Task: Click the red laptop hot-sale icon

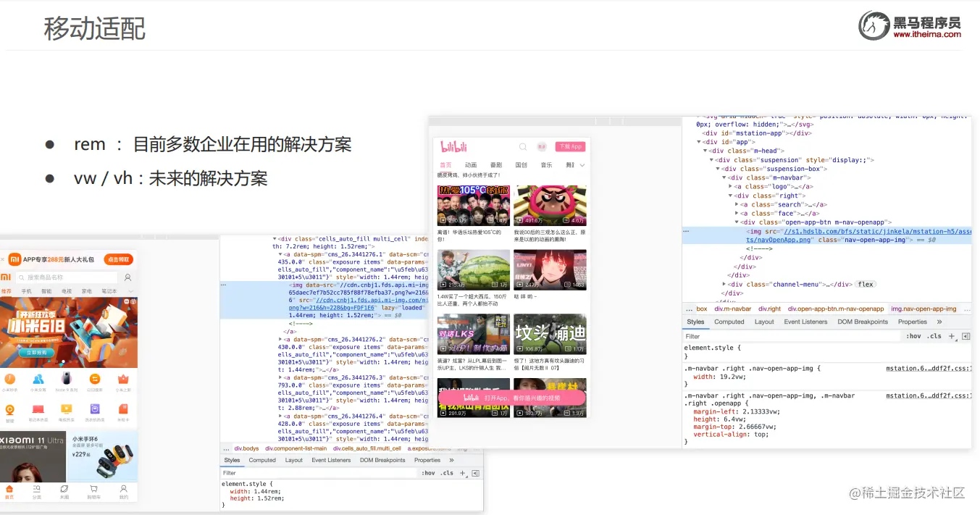Action: point(38,409)
